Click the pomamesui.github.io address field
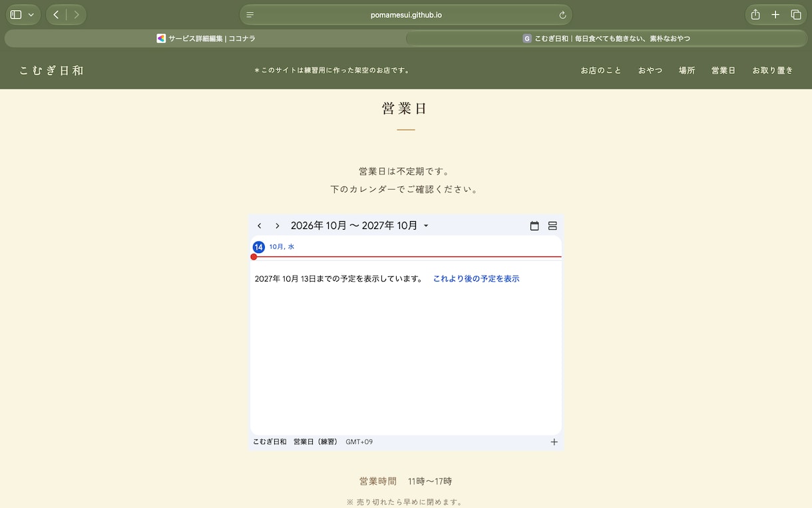This screenshot has height=508, width=812. tap(406, 15)
